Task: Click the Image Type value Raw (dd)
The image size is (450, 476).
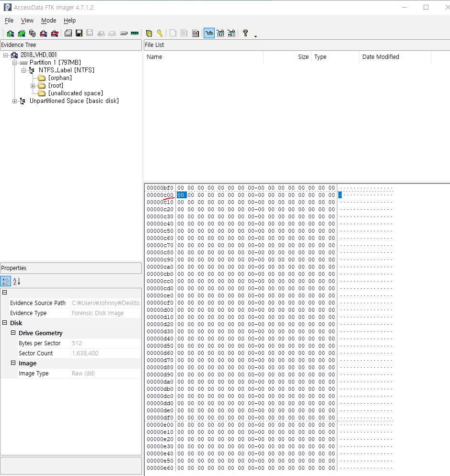Action: pos(83,374)
